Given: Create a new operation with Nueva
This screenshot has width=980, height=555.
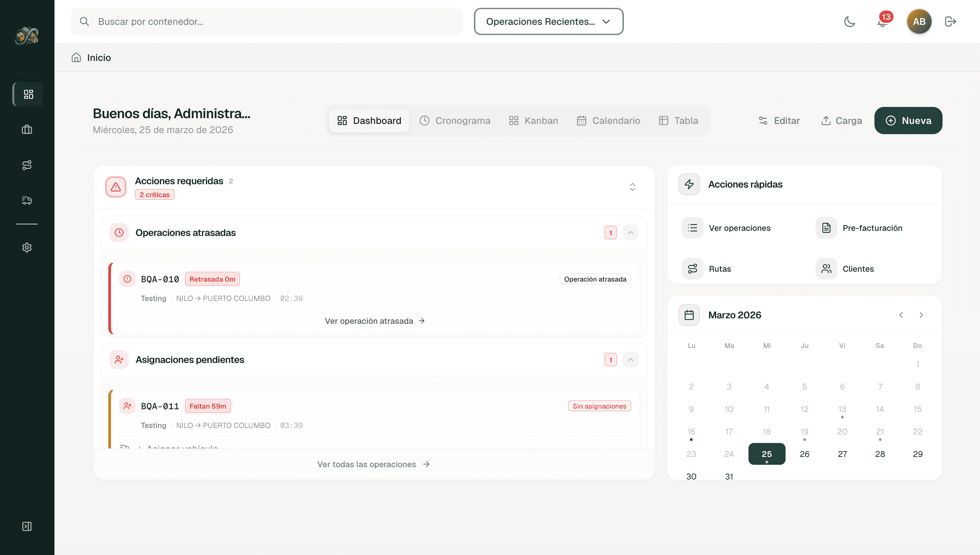Looking at the screenshot, I should [x=908, y=121].
